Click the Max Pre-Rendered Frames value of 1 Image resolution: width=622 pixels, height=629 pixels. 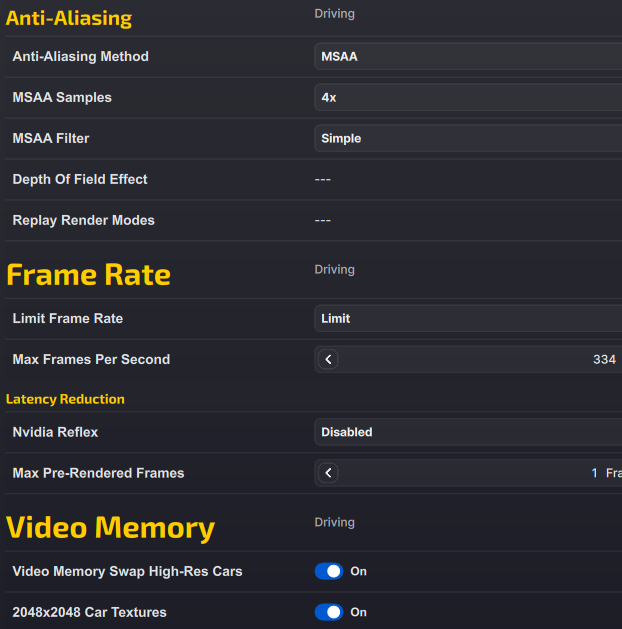click(x=594, y=473)
